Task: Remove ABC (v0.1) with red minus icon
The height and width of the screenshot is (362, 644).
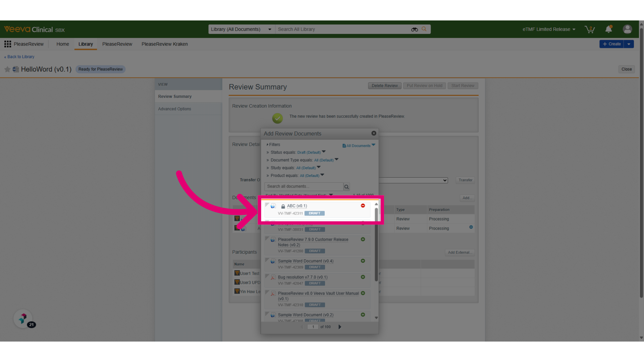Action: pyautogui.click(x=363, y=205)
